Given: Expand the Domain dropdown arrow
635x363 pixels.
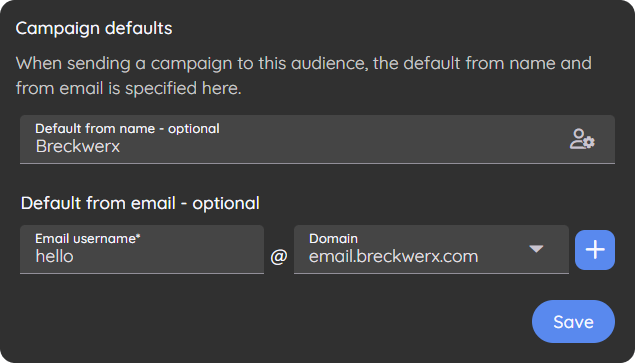Looking at the screenshot, I should point(536,249).
